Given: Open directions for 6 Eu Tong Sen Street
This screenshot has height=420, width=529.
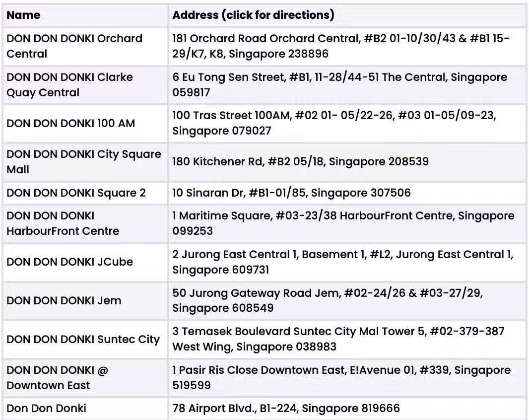Looking at the screenshot, I should (x=340, y=85).
